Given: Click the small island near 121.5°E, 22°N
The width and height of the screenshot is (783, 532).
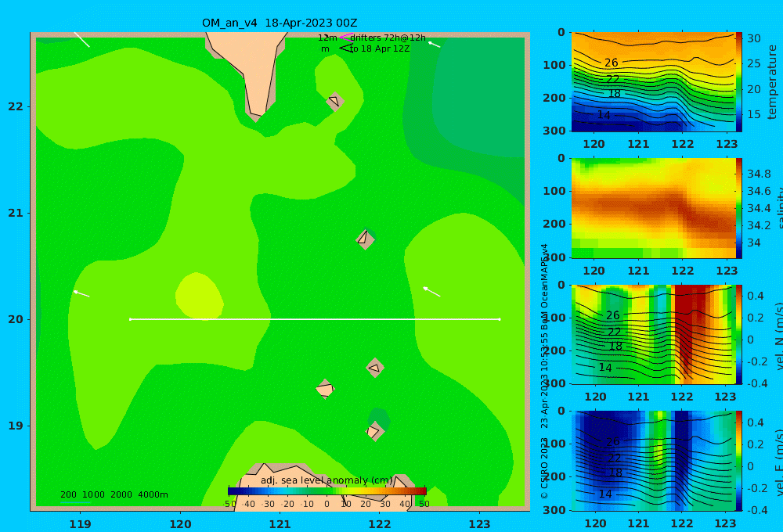Looking at the screenshot, I should click(334, 102).
